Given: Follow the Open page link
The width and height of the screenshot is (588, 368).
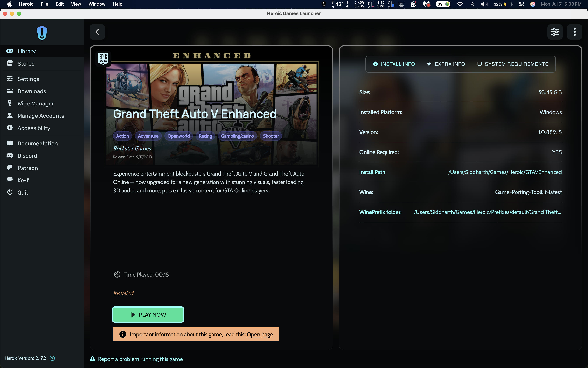Looking at the screenshot, I should [x=260, y=334].
